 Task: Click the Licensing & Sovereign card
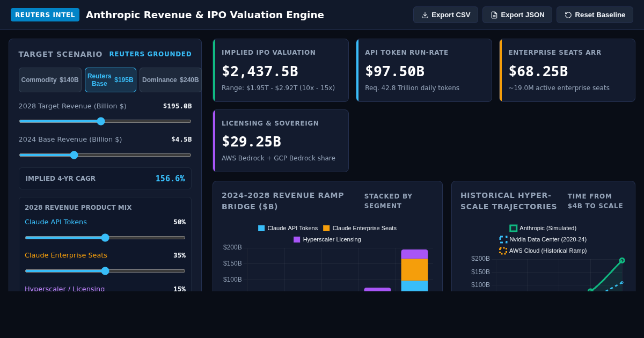(x=281, y=141)
